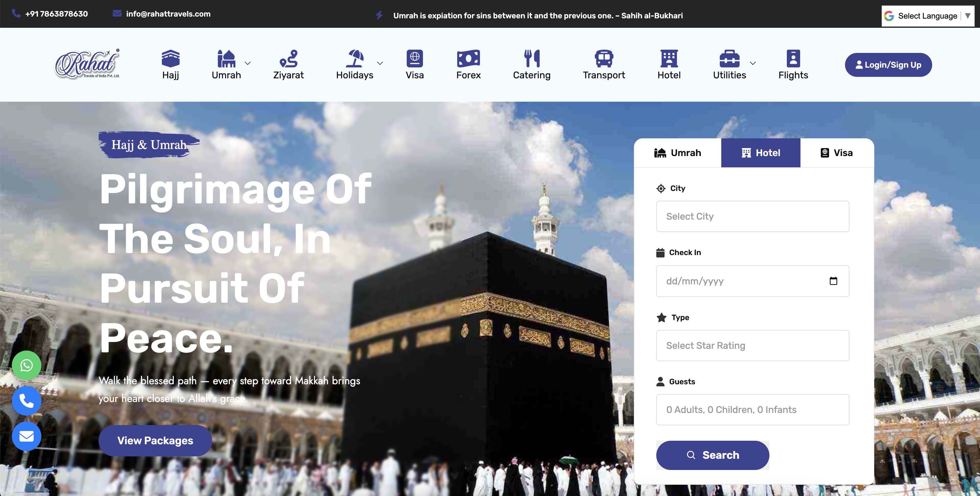Open WhatsApp chat via floating icon

(26, 365)
